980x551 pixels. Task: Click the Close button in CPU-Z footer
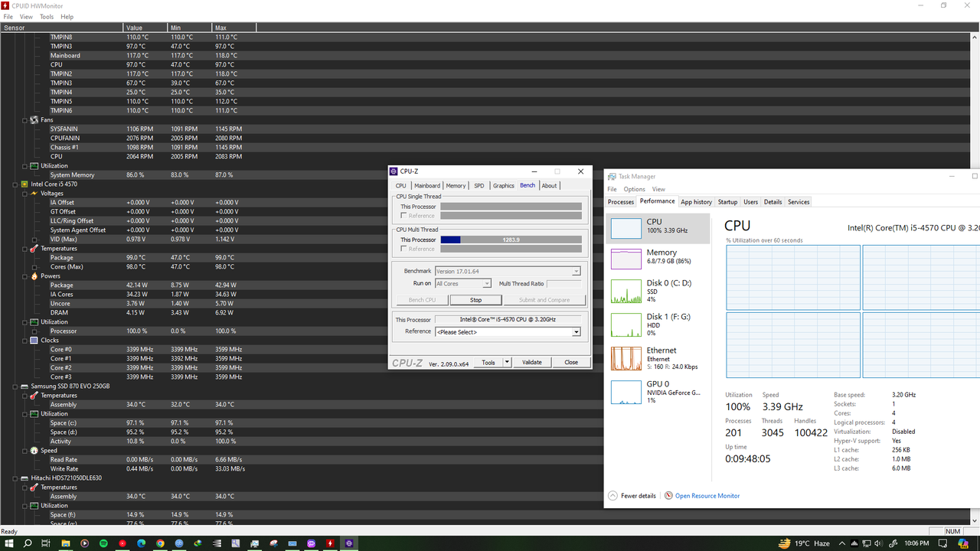click(x=571, y=363)
